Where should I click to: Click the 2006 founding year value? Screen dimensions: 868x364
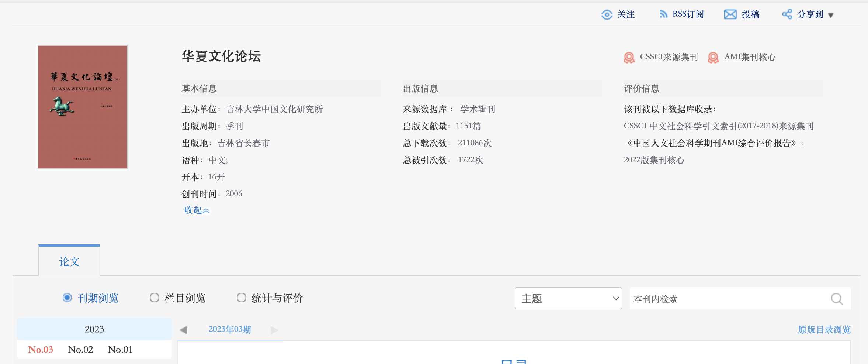click(x=234, y=194)
